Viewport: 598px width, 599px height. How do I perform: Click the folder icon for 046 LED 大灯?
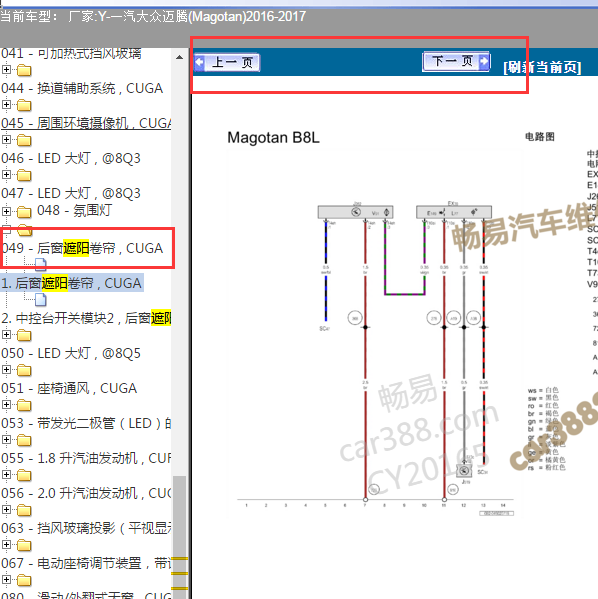[24, 140]
